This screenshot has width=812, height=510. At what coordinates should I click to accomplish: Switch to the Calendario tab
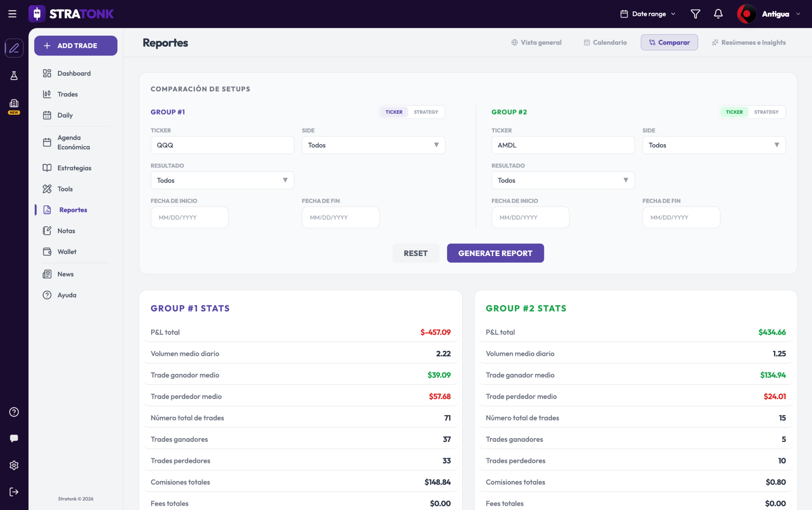point(605,42)
